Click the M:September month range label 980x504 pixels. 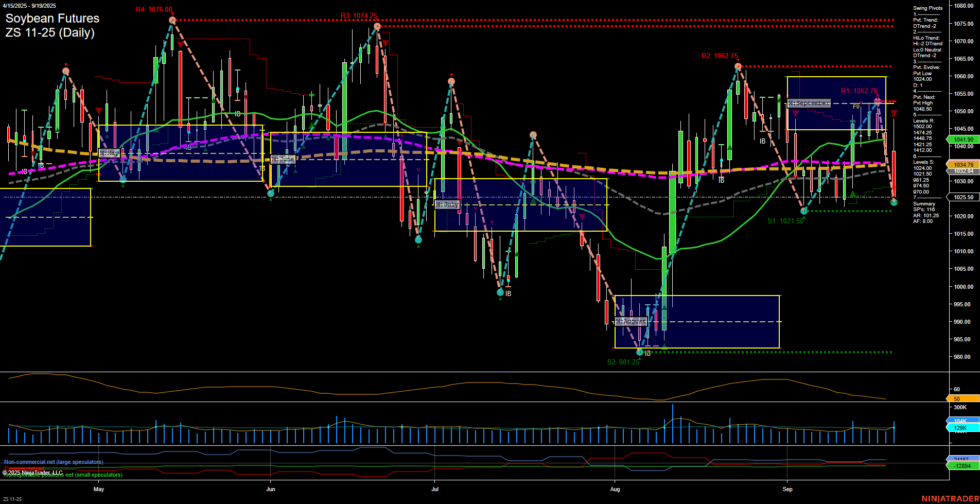pos(809,103)
